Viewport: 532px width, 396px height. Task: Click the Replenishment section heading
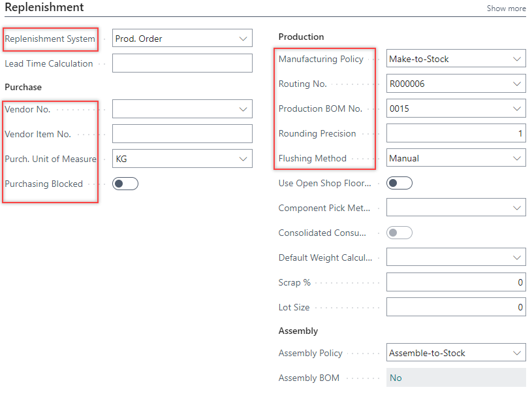pos(44,8)
